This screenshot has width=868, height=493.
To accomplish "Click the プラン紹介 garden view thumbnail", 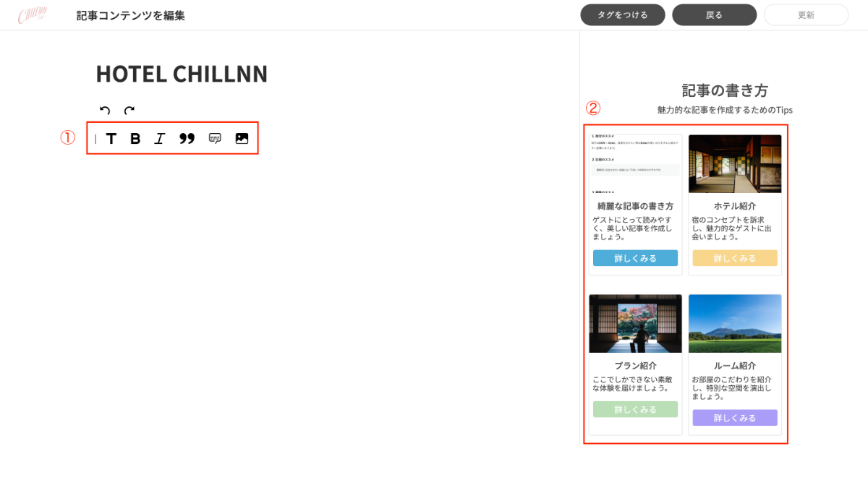I will [x=635, y=323].
